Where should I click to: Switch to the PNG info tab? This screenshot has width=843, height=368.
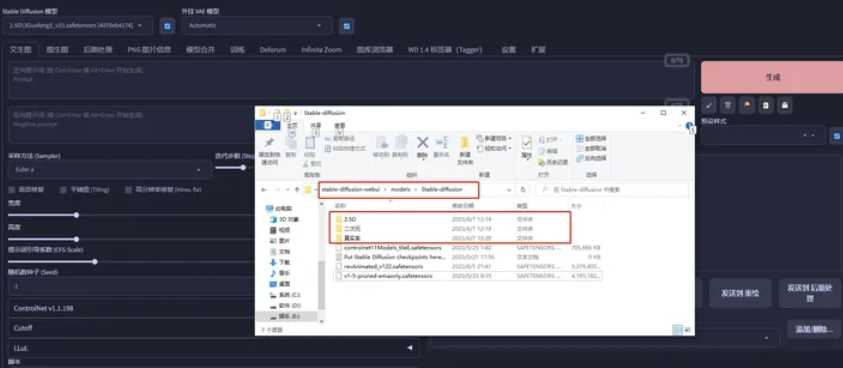pos(149,49)
